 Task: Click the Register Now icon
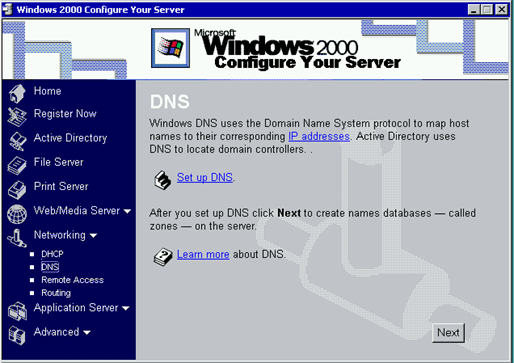pos(17,117)
